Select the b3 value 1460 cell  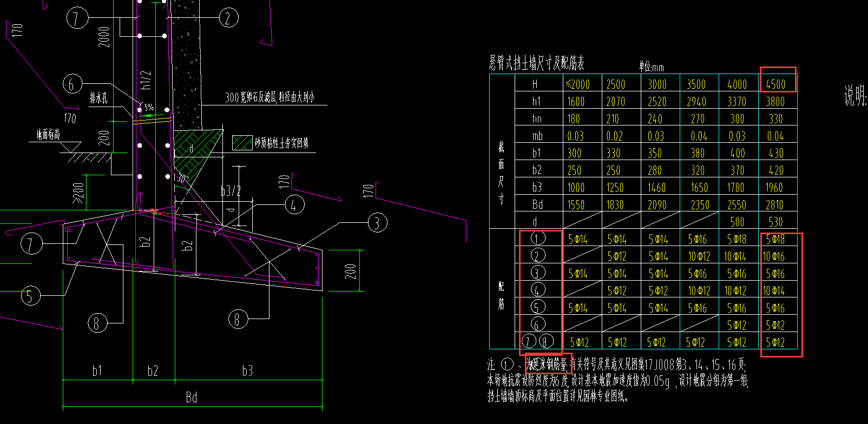tap(656, 188)
